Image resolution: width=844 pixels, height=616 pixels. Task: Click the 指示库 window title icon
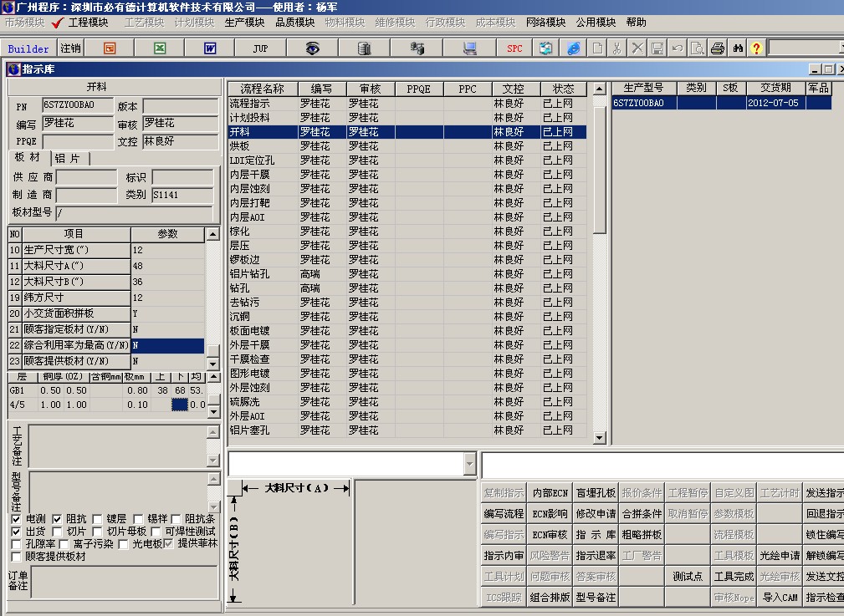[13, 69]
